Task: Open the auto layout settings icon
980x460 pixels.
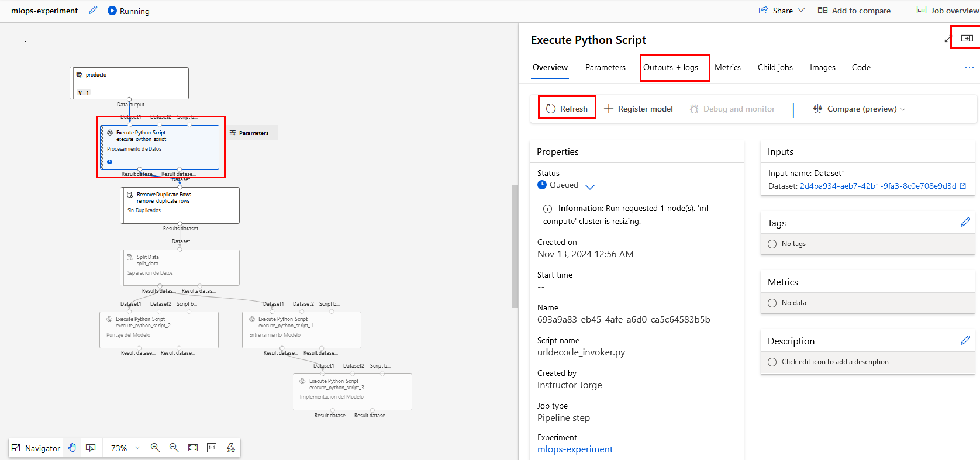Action: tap(231, 448)
